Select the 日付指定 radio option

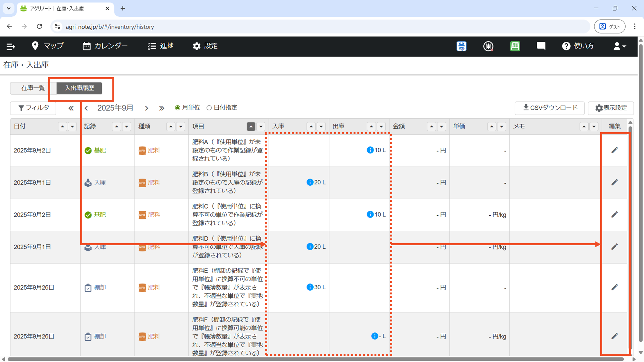[x=209, y=108]
